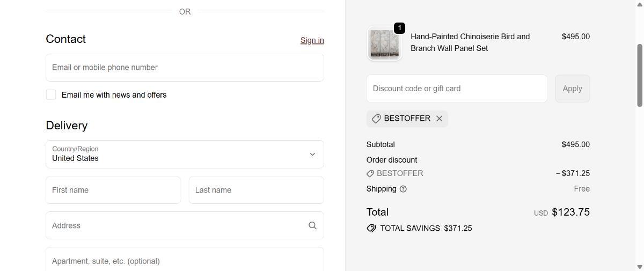Click the Sign in link
The width and height of the screenshot is (644, 271).
pos(312,40)
